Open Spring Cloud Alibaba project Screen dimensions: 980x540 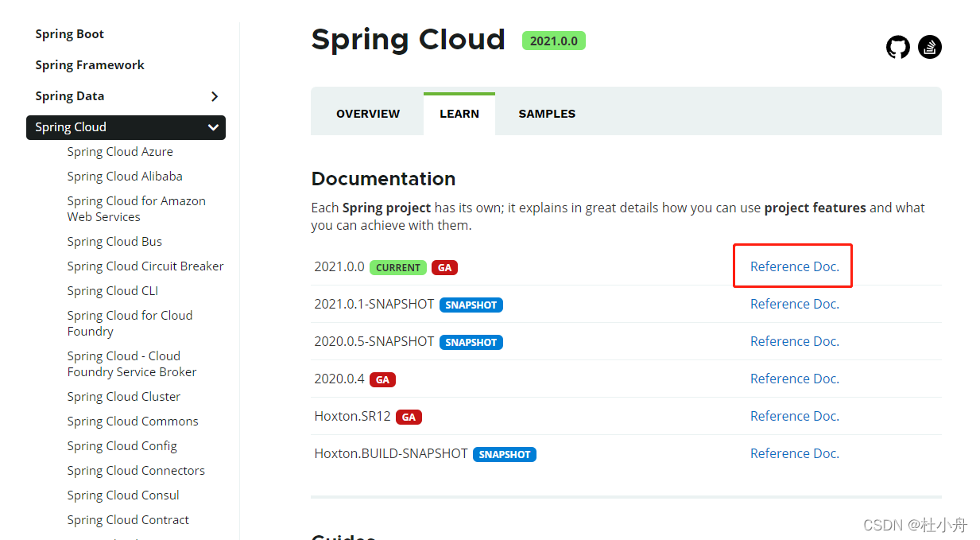pyautogui.click(x=125, y=177)
